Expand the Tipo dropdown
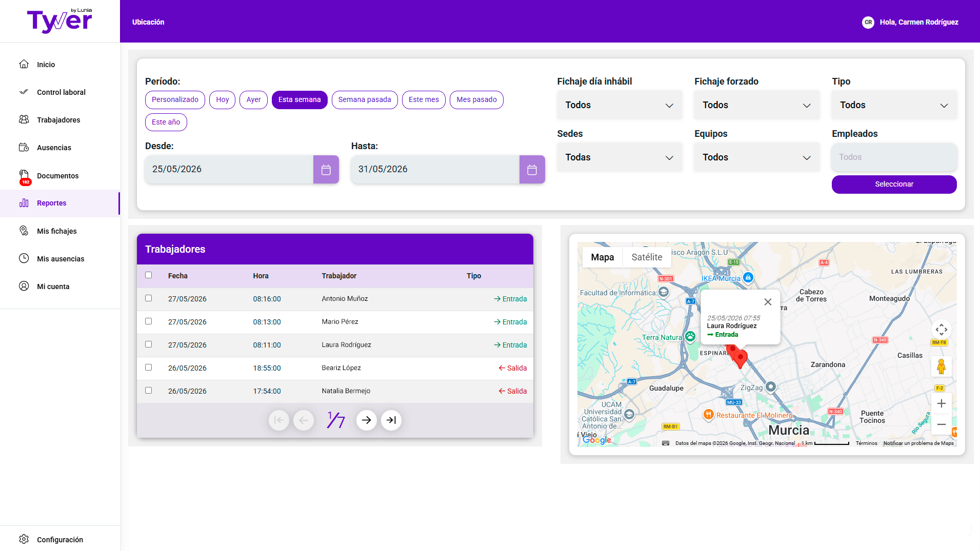This screenshot has height=551, width=980. (894, 105)
